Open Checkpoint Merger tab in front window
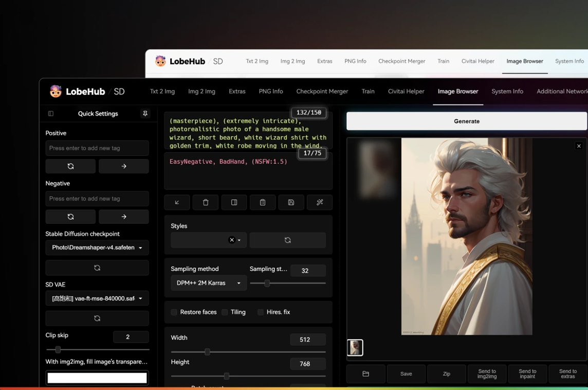The height and width of the screenshot is (390, 588). point(322,91)
